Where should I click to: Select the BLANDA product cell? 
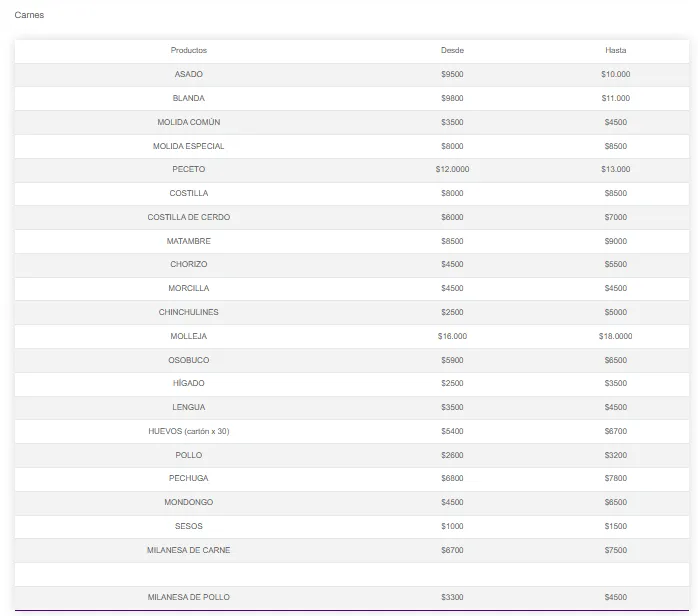[x=188, y=98]
